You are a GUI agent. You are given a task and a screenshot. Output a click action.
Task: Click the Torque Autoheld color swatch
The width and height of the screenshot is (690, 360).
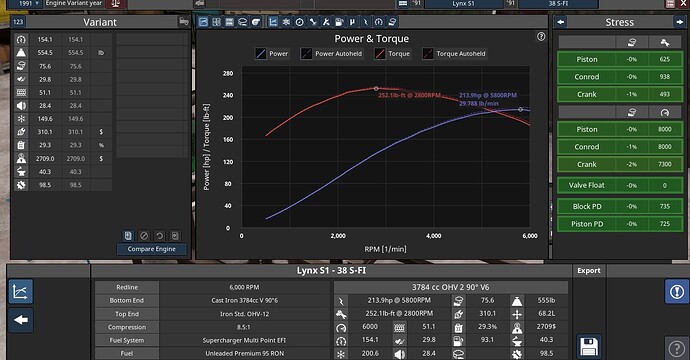pos(428,54)
